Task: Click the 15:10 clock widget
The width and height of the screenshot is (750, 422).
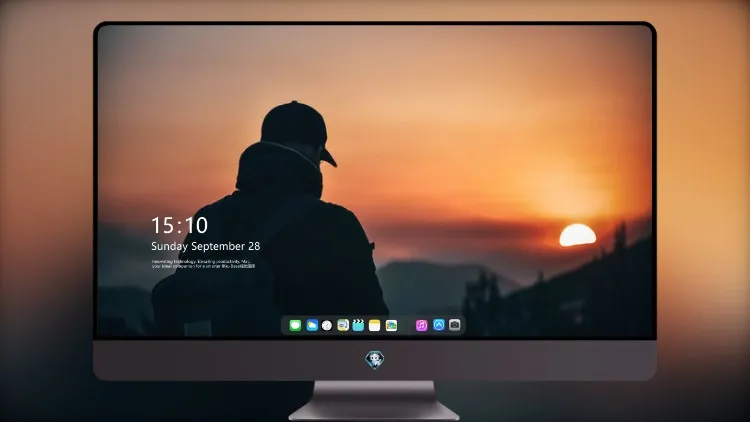Action: pos(179,225)
